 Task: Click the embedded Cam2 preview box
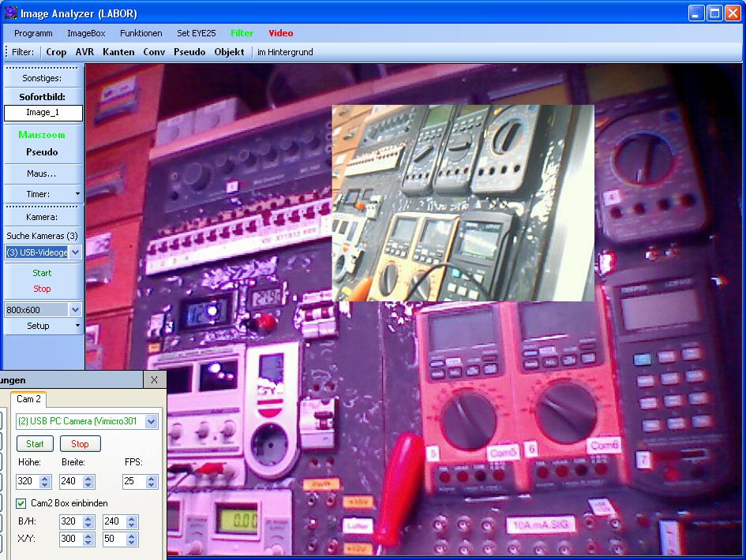pyautogui.click(x=463, y=203)
